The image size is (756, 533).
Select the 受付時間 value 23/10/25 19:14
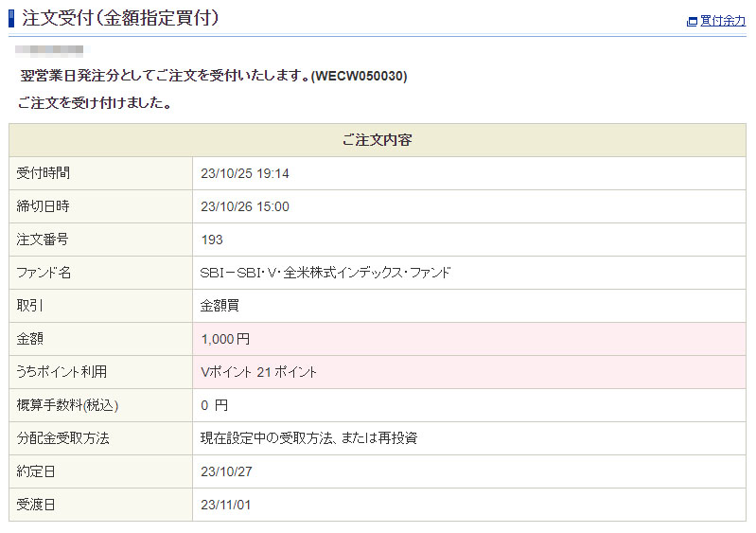(245, 173)
